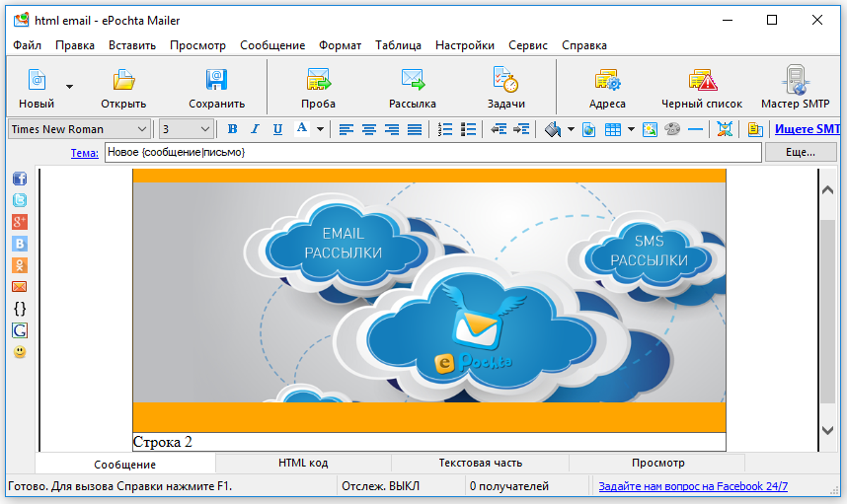Expand paint bucket dropdown arrow

tap(571, 129)
